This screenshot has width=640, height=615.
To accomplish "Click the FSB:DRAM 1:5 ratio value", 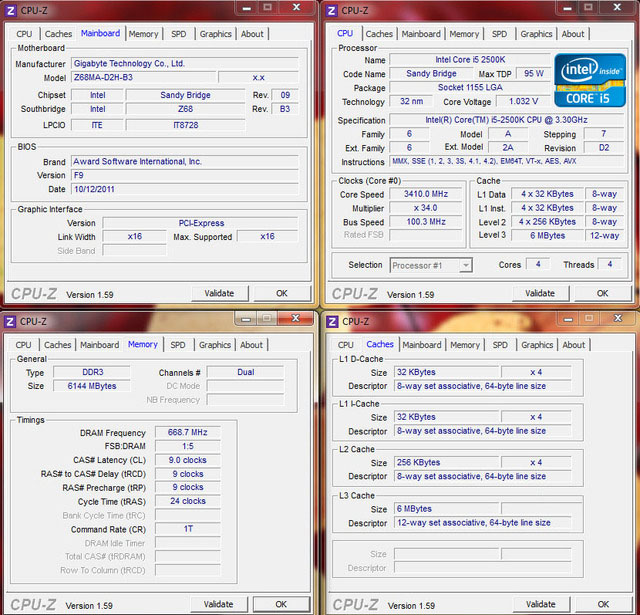I will (x=188, y=446).
